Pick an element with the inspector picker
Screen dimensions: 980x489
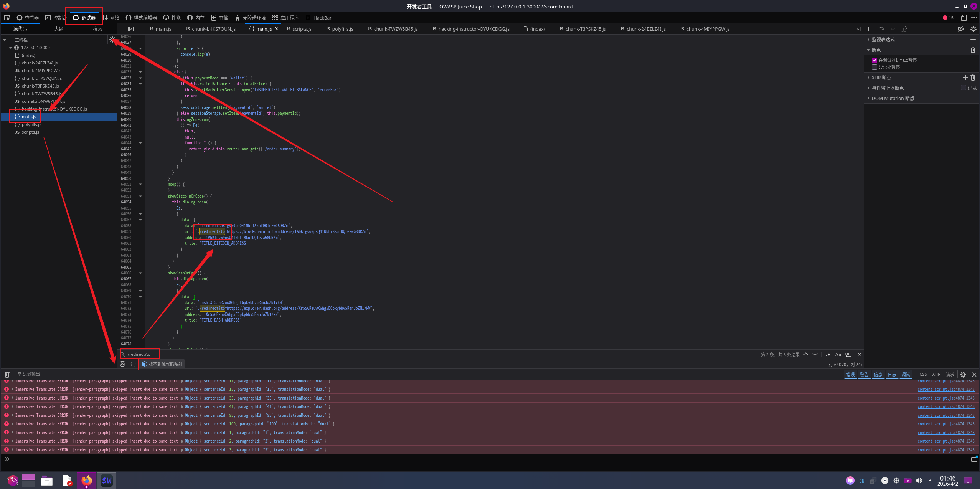[7, 18]
